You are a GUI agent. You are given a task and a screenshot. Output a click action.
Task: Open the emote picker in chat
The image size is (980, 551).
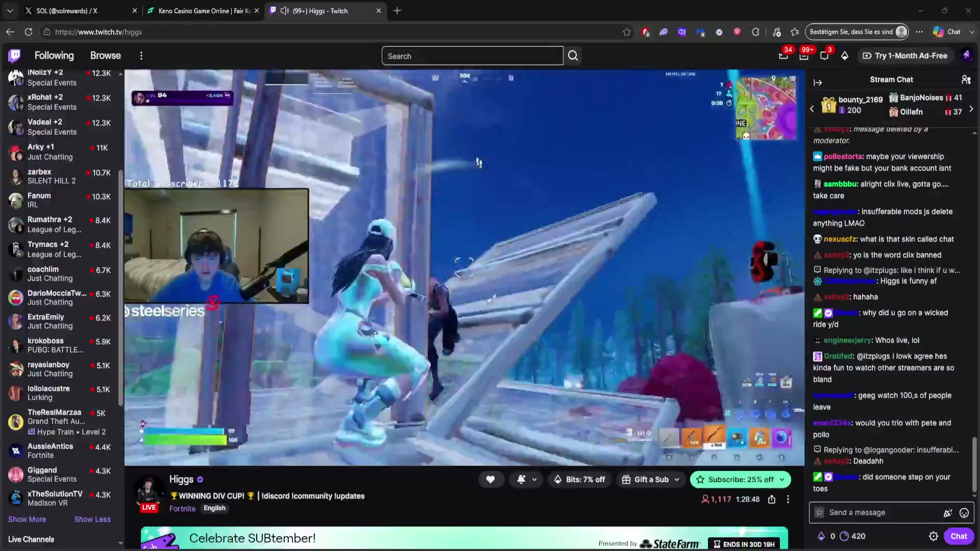click(x=964, y=513)
